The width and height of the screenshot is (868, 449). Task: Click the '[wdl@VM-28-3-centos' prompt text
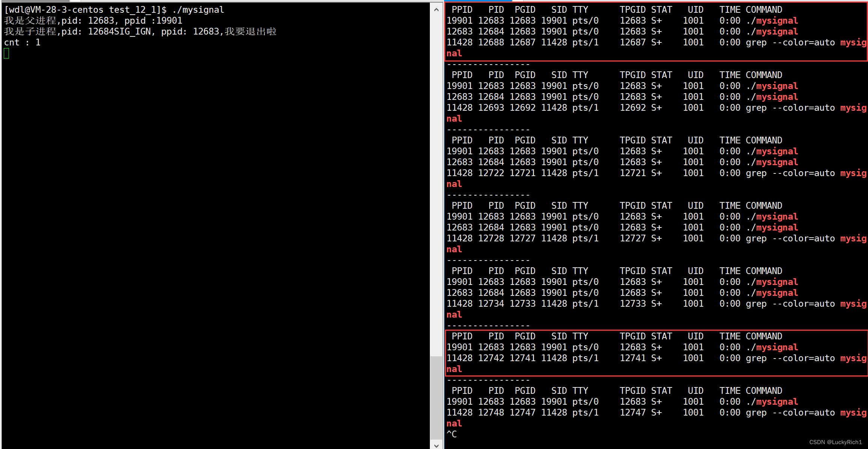click(x=54, y=10)
